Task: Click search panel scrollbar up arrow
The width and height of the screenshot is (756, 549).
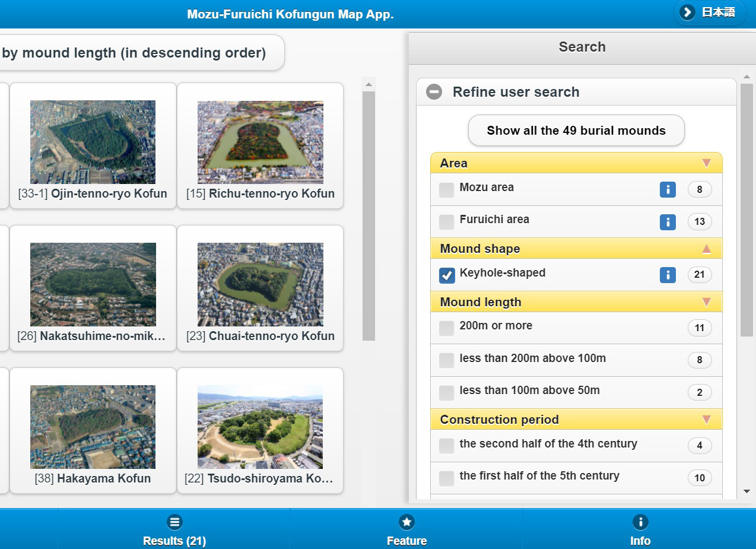Action: pos(747,77)
